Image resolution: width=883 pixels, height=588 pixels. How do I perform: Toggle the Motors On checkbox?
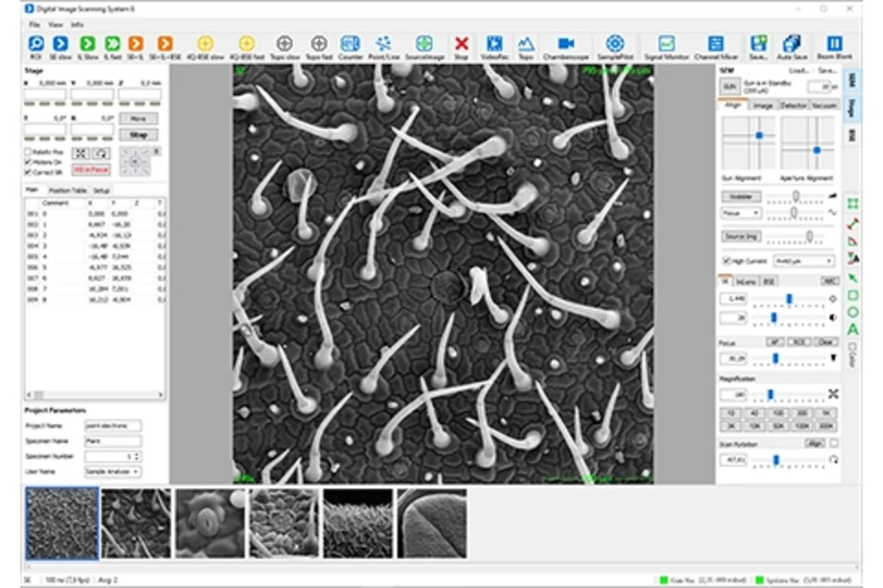pyautogui.click(x=28, y=162)
